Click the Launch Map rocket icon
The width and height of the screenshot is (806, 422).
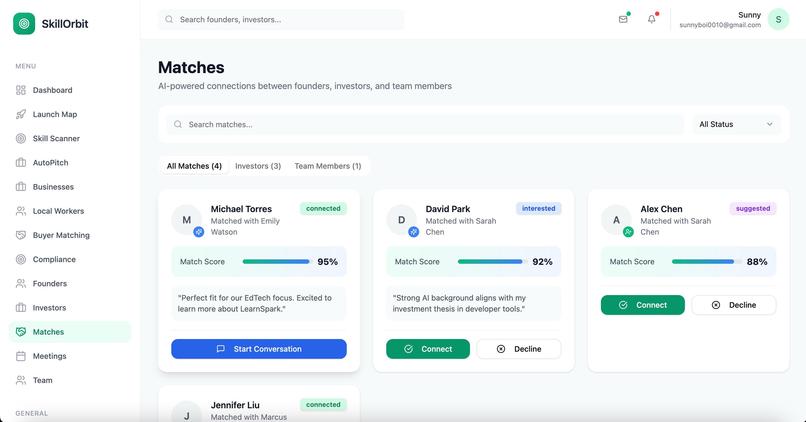(21, 114)
